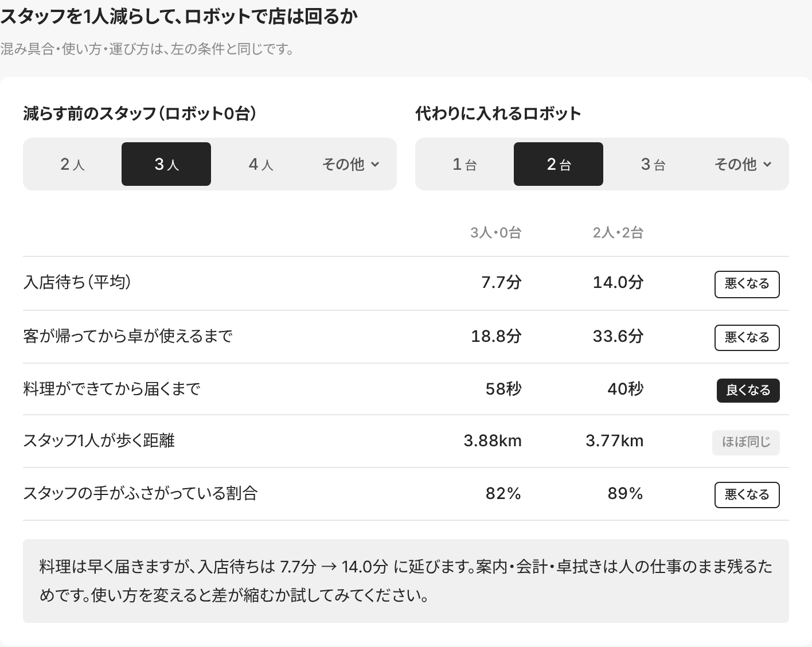Click the 料理ができてから届くまで label
The height and width of the screenshot is (647, 812).
[x=112, y=389]
